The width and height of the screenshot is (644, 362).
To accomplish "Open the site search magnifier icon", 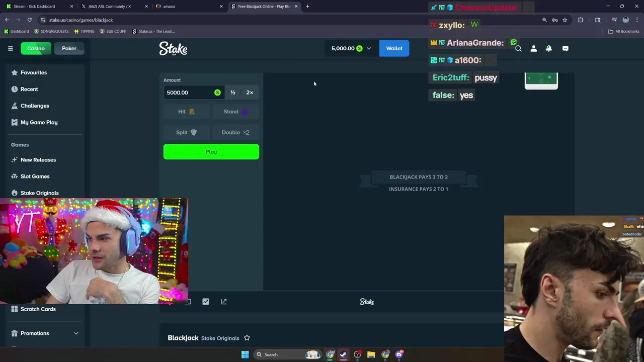I will pyautogui.click(x=518, y=48).
